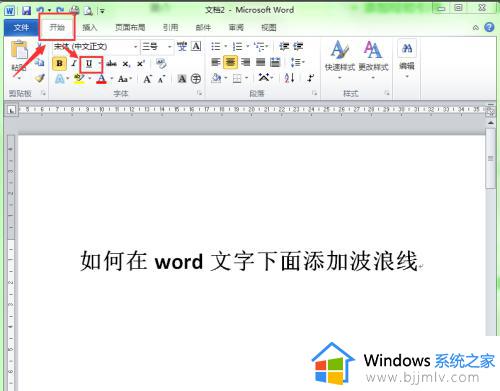Open font color dropdown arrow
500x391 pixels.
pyautogui.click(x=112, y=79)
